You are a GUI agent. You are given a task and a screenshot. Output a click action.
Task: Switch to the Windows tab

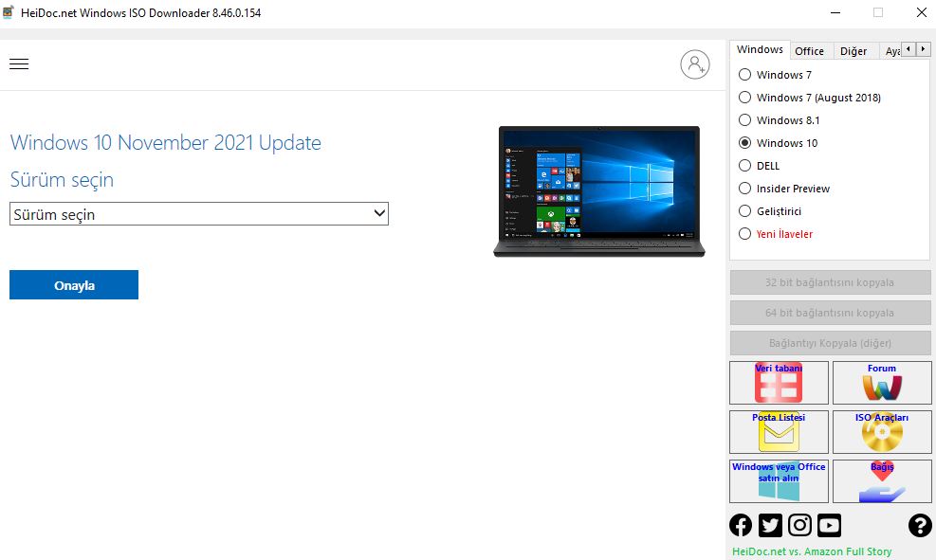pos(760,49)
